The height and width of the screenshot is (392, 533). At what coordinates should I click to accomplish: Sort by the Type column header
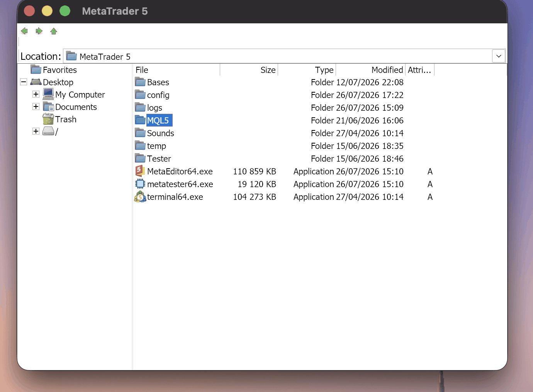(x=307, y=70)
